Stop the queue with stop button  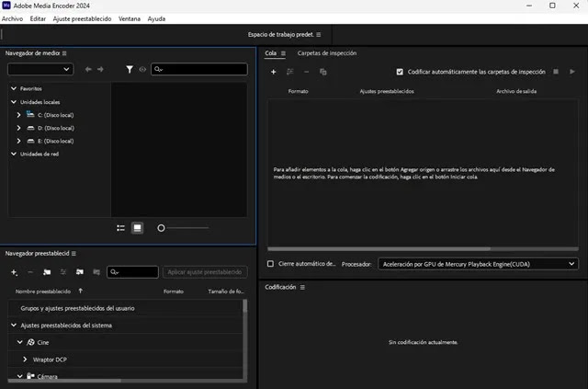556,72
